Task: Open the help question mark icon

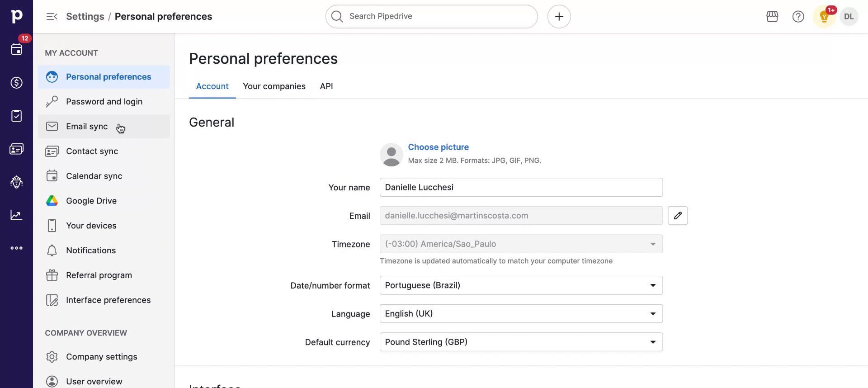Action: tap(798, 17)
